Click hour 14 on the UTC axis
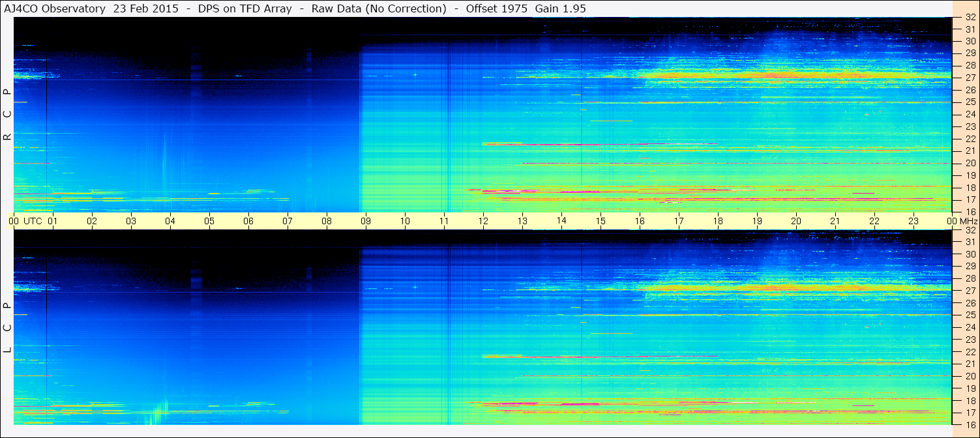980x438 pixels. [x=561, y=220]
